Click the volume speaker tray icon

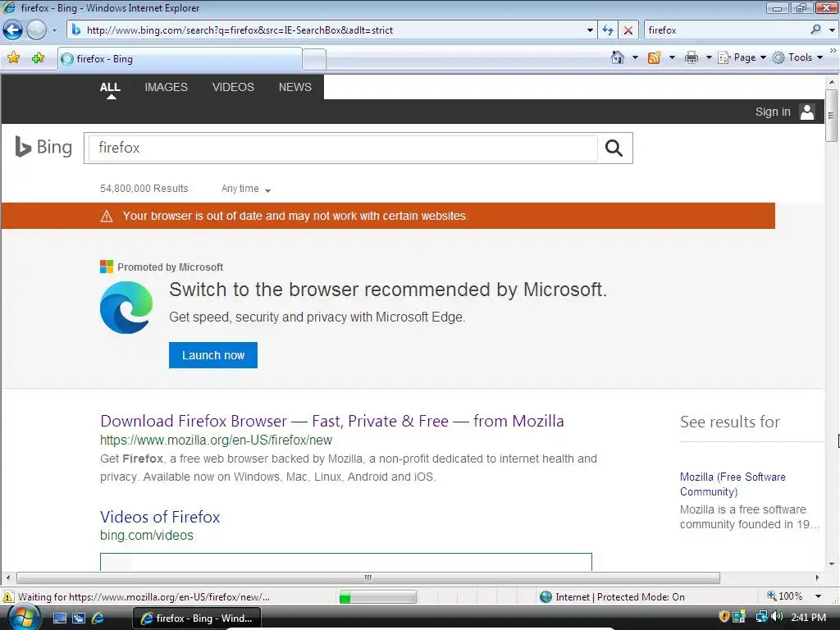point(778,617)
